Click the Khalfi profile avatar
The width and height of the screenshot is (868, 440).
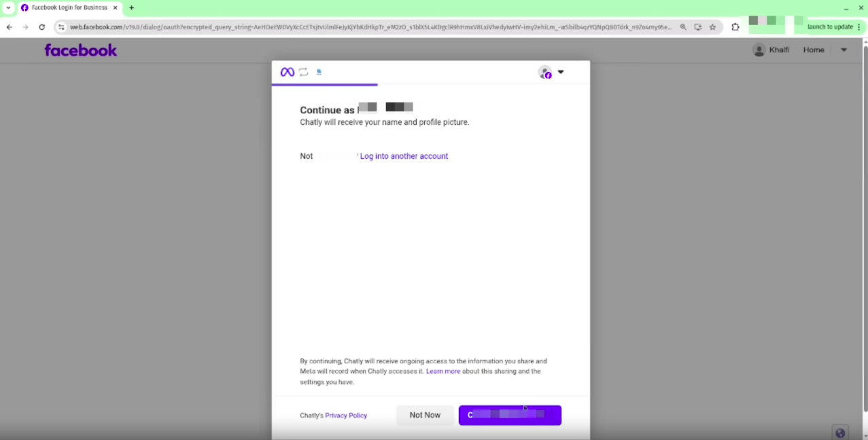click(x=759, y=50)
